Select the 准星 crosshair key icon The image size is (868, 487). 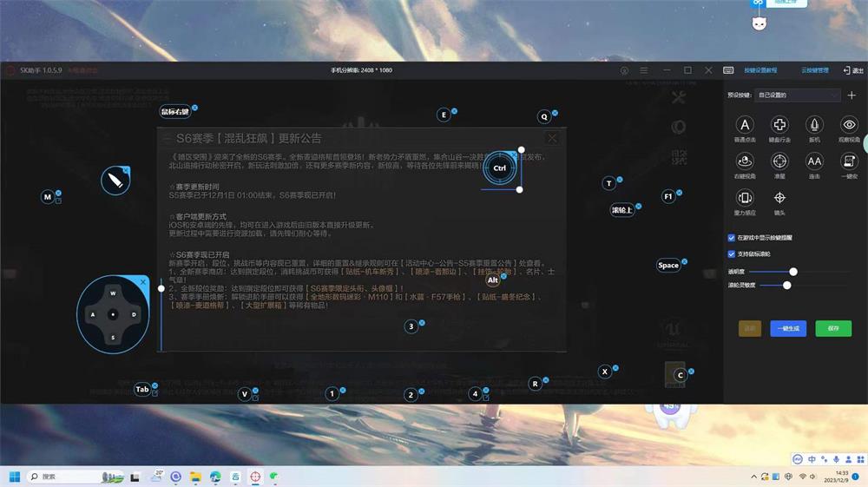click(x=779, y=161)
